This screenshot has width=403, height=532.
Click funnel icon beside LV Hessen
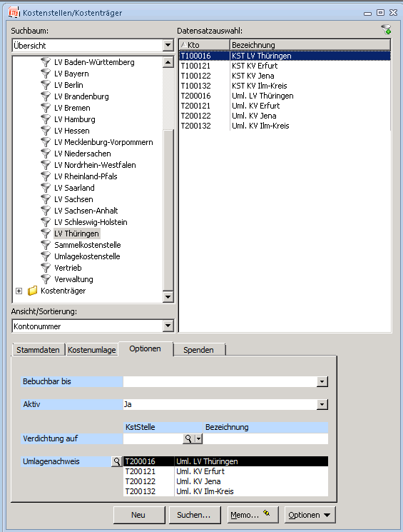(x=46, y=131)
